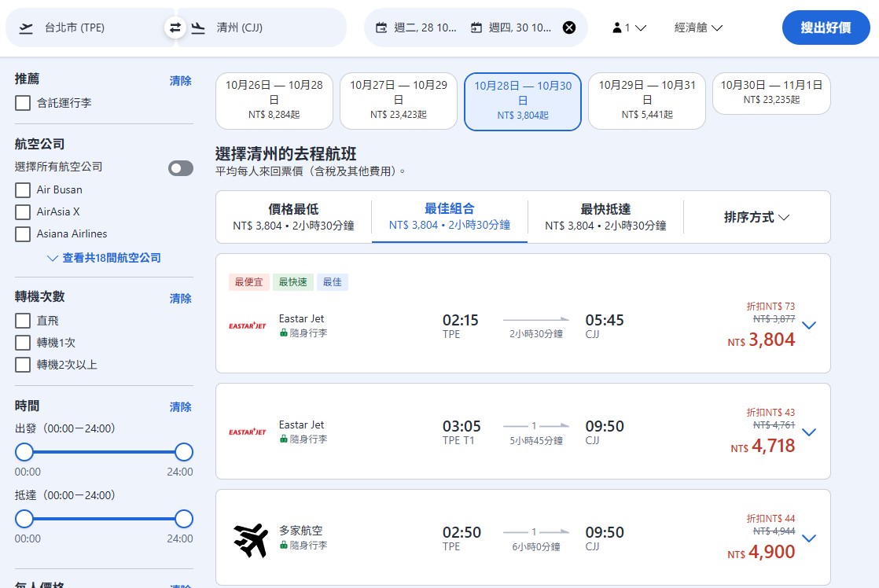879x588 pixels.
Task: Select the 10月29日 — 10月31日 date tab
Action: [x=646, y=101]
